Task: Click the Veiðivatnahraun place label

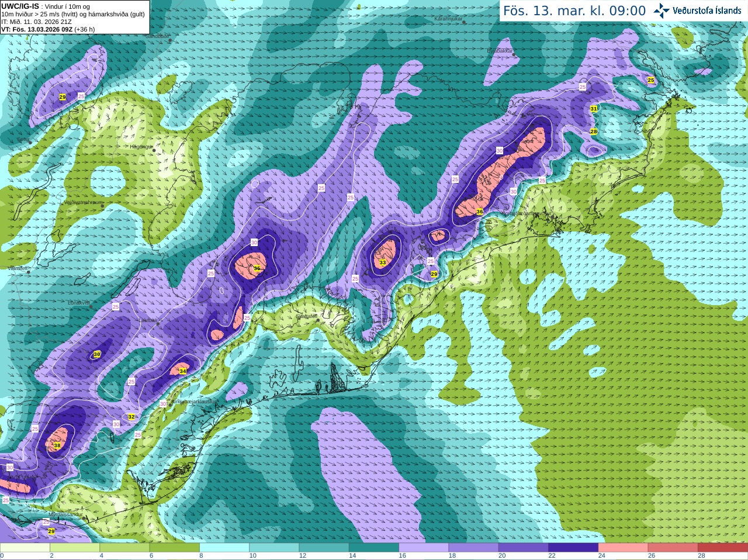Action: (x=83, y=202)
